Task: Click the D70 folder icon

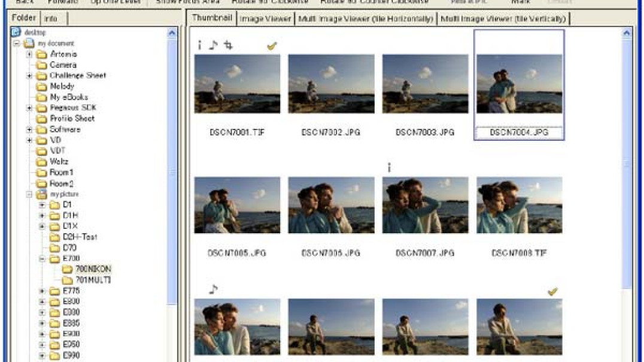Action: click(54, 248)
